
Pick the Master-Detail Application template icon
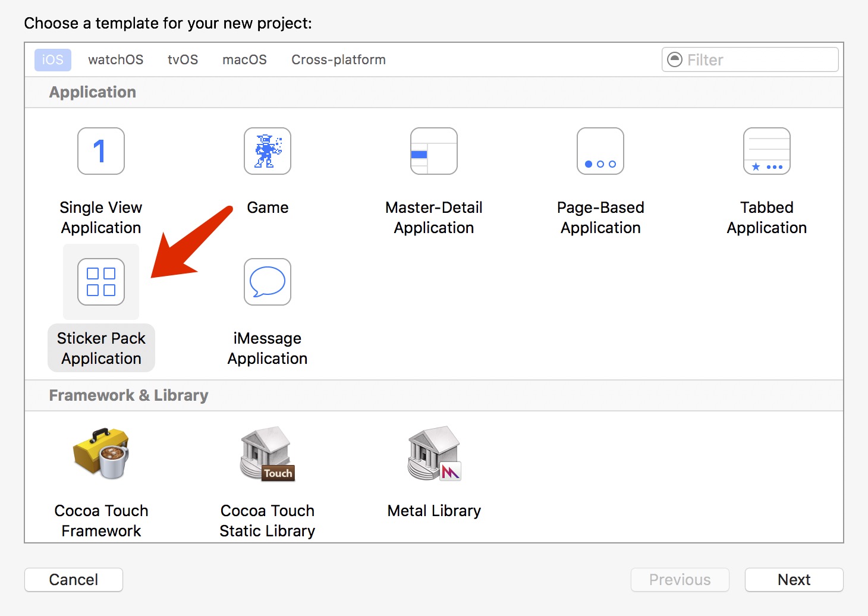click(434, 151)
